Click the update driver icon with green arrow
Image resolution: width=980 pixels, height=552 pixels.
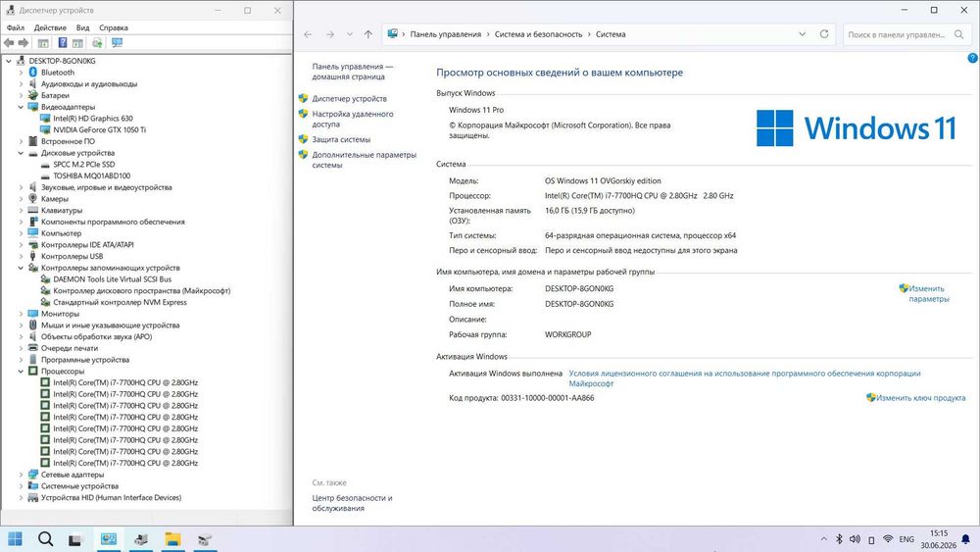tap(97, 42)
